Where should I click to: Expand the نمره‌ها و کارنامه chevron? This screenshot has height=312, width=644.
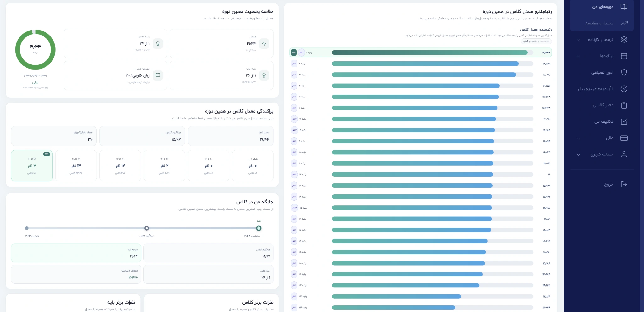578,40
